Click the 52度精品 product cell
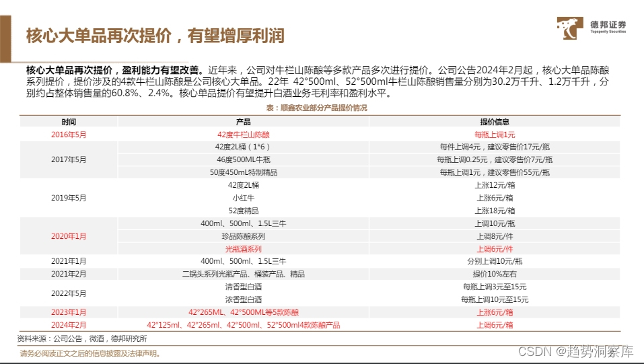This screenshot has height=364, width=644. (x=243, y=211)
